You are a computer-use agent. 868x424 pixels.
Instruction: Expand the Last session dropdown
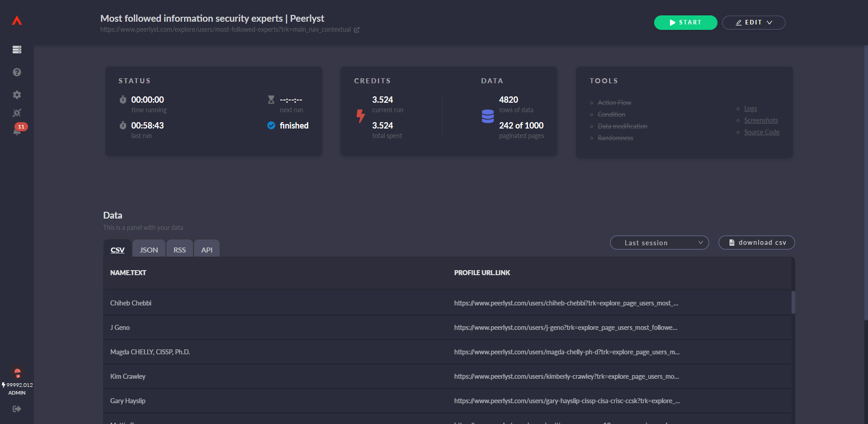pyautogui.click(x=659, y=243)
